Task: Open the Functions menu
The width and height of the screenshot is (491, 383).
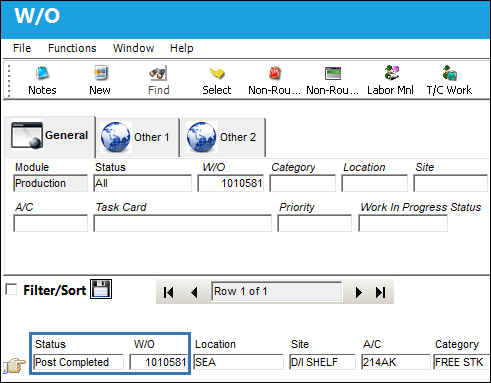Action: pyautogui.click(x=72, y=48)
